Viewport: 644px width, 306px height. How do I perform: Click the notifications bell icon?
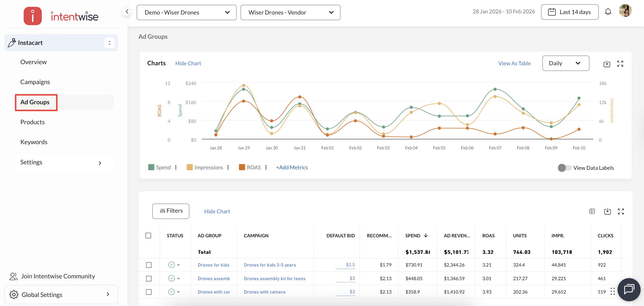coord(608,12)
